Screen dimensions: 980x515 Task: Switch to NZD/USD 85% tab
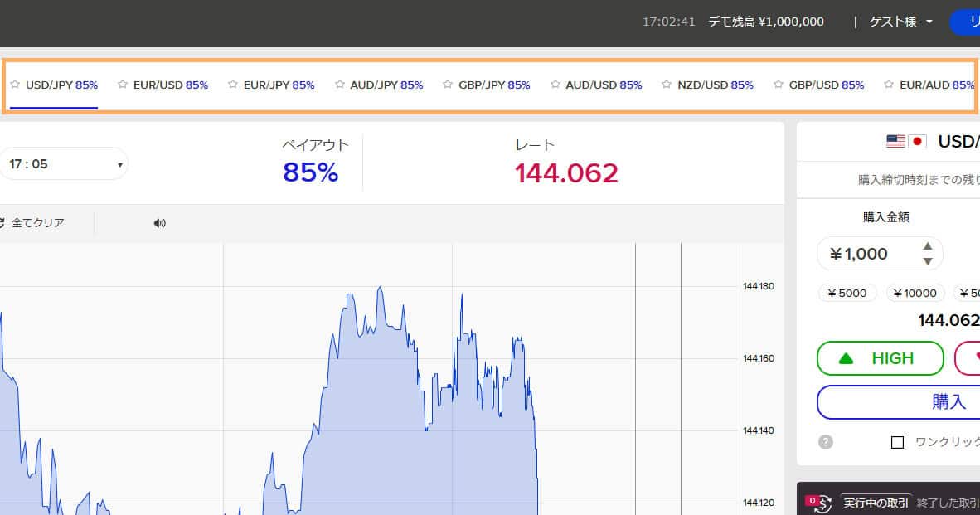point(715,85)
